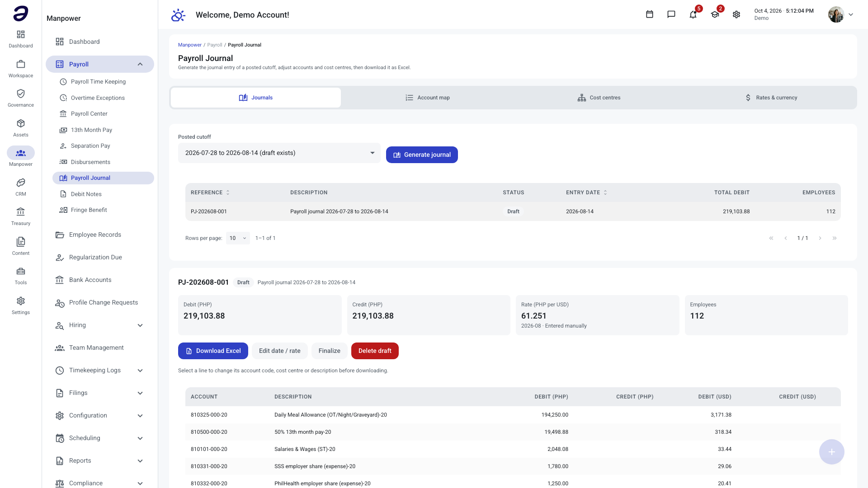The width and height of the screenshot is (868, 488).
Task: Open Treasury in the left rail
Action: coord(21,216)
